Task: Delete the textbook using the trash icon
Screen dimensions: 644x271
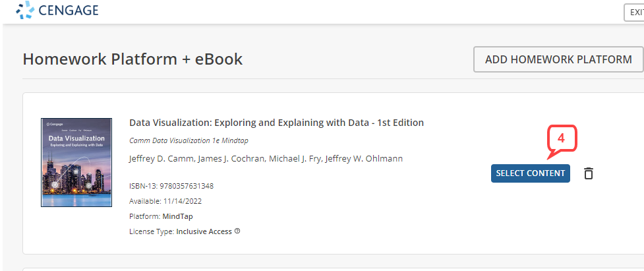Action: (x=589, y=173)
